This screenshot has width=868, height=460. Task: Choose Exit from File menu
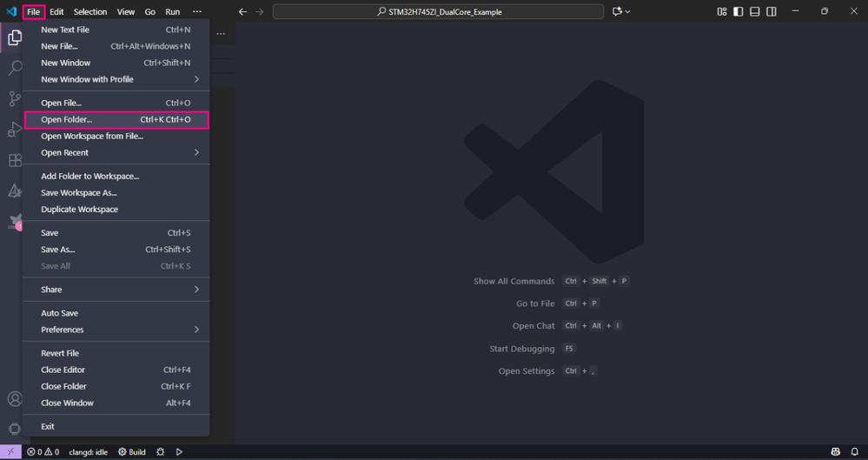tap(116, 427)
